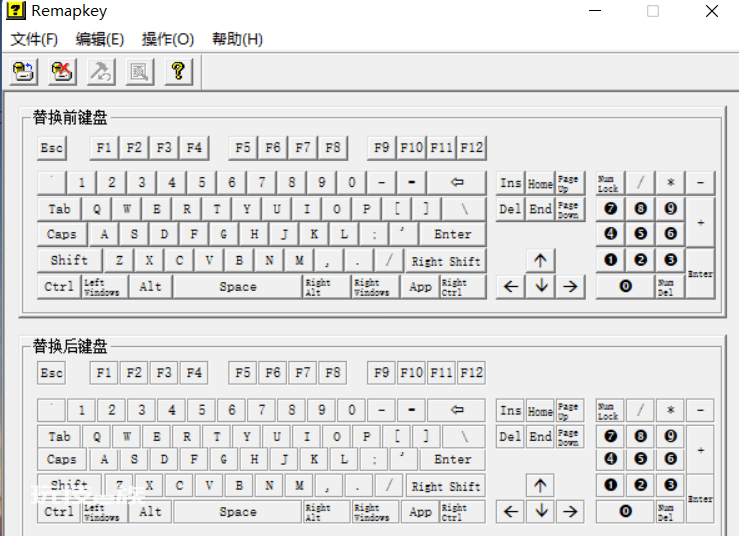Click numpad 0 key in 替换前键盘
The width and height of the screenshot is (739, 536).
tap(625, 287)
